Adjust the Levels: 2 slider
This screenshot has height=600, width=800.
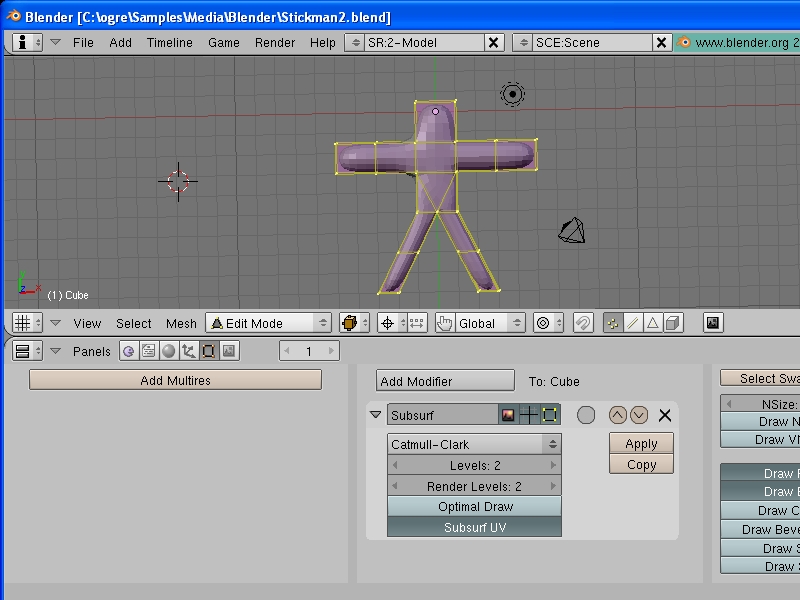pyautogui.click(x=474, y=465)
